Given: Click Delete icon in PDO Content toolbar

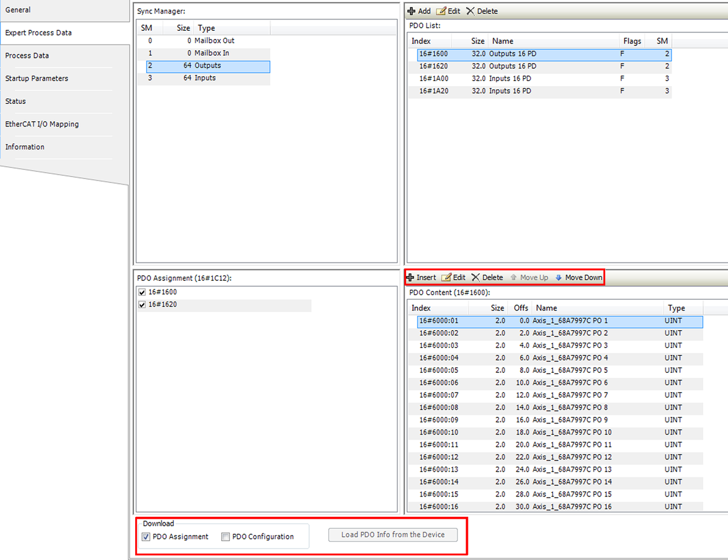Looking at the screenshot, I should pos(475,278).
